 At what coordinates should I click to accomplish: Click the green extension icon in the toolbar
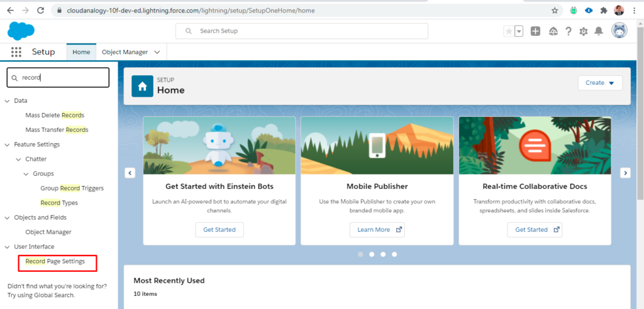574,10
